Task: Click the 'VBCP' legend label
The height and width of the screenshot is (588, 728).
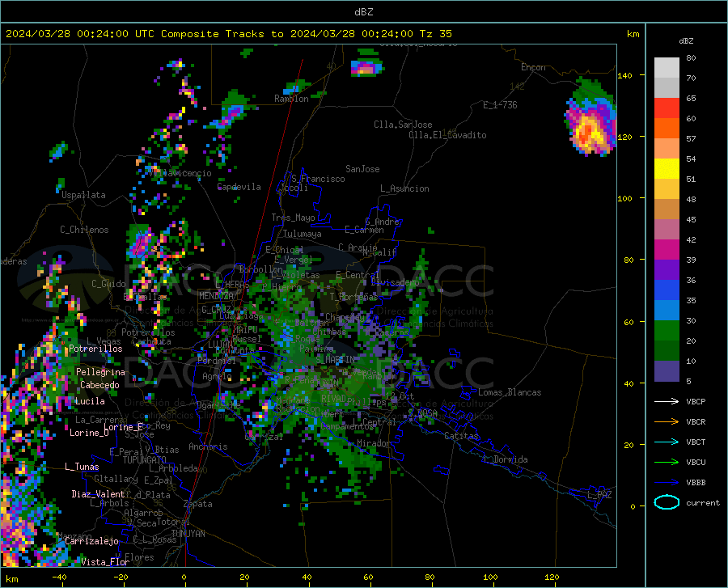Action: coord(696,401)
